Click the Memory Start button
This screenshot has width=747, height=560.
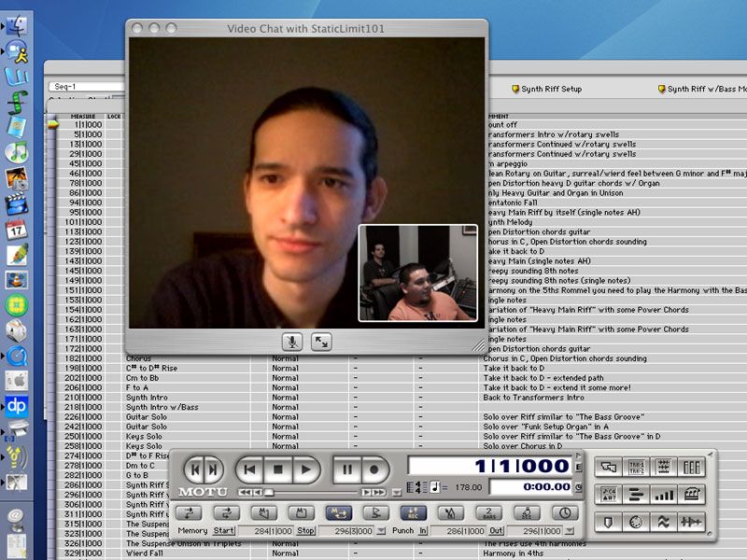pos(224,530)
